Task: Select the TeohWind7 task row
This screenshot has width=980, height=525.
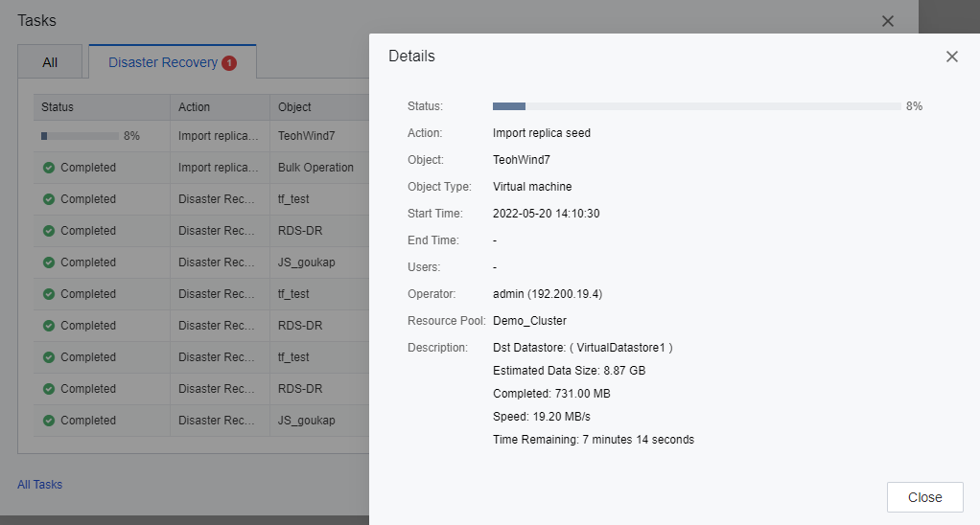Action: (300, 136)
